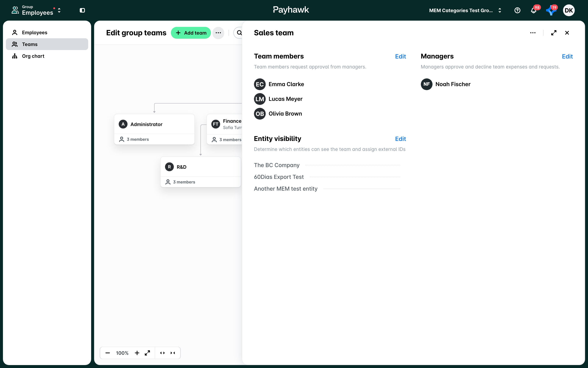The height and width of the screenshot is (368, 588).
Task: Click the search icon beside Add team
Action: pyautogui.click(x=239, y=33)
